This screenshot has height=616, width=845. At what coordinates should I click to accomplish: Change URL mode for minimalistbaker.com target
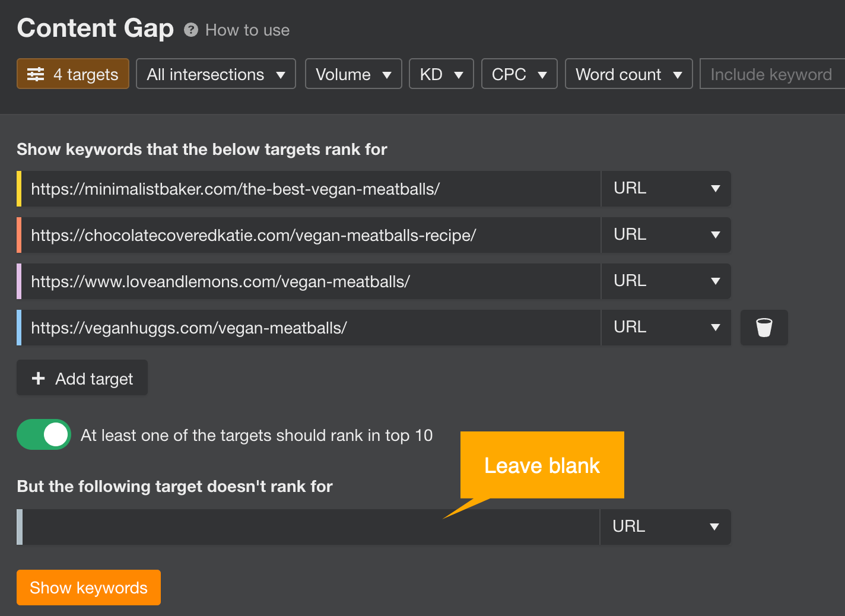coord(666,189)
